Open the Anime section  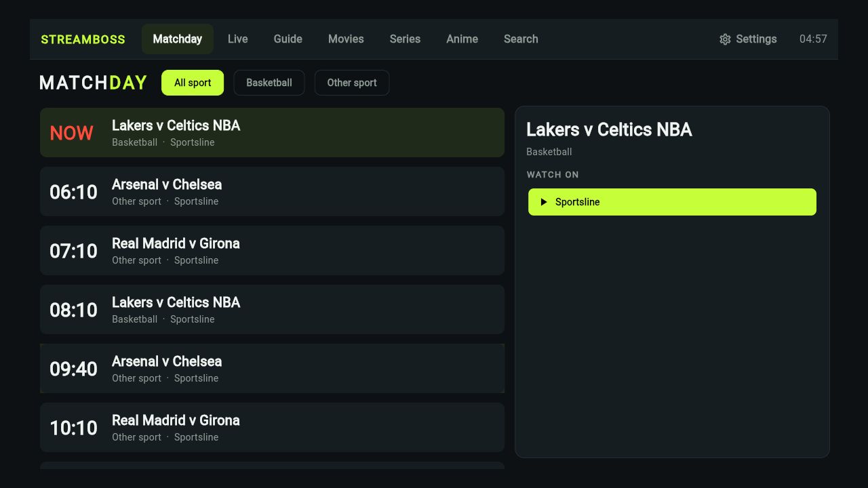click(x=462, y=39)
